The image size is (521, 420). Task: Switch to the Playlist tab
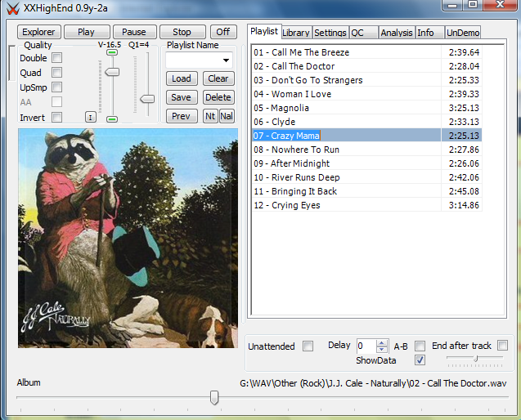point(264,31)
